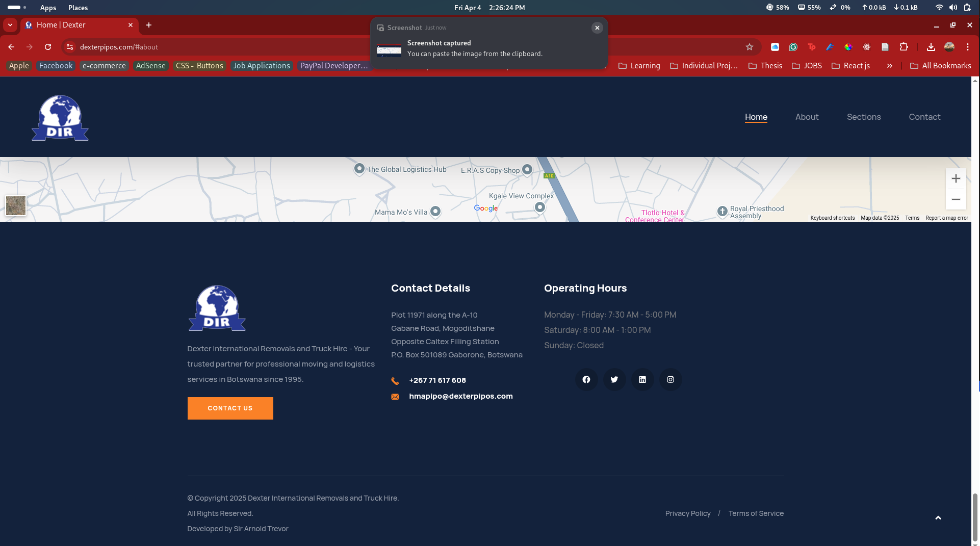Open the tab search dropdown arrow
Image resolution: width=980 pixels, height=546 pixels.
click(x=10, y=25)
